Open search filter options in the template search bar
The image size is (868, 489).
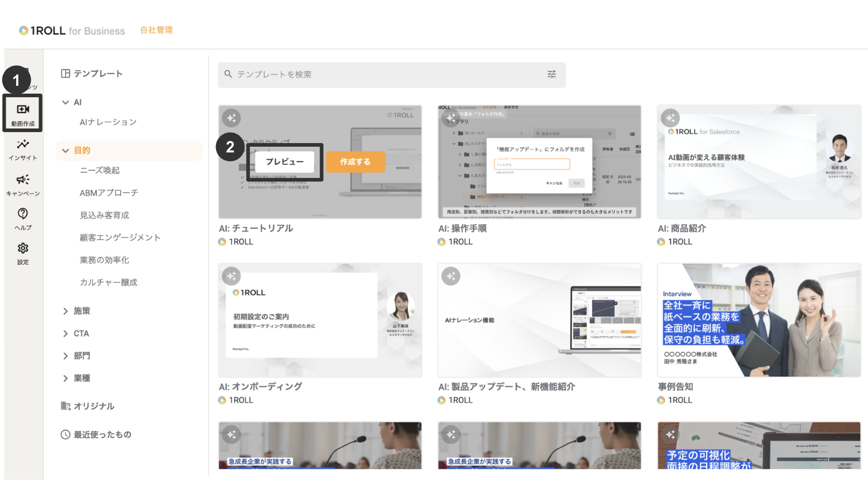tap(551, 74)
